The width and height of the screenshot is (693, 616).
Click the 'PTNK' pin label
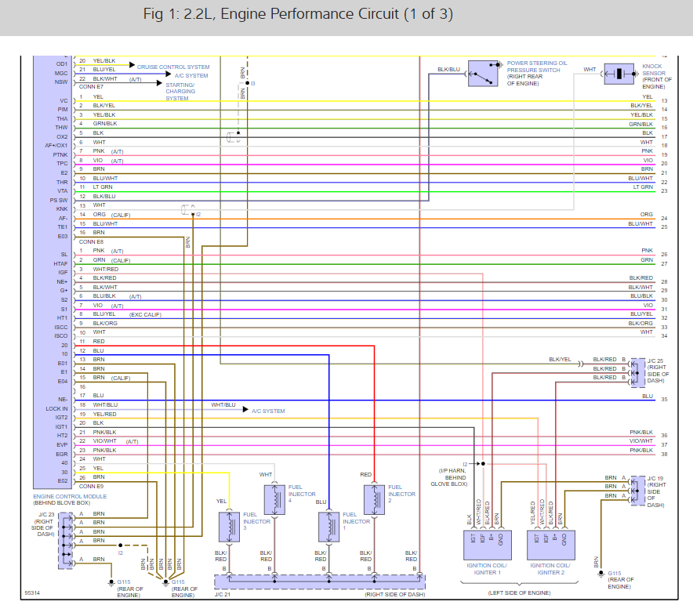[60, 154]
